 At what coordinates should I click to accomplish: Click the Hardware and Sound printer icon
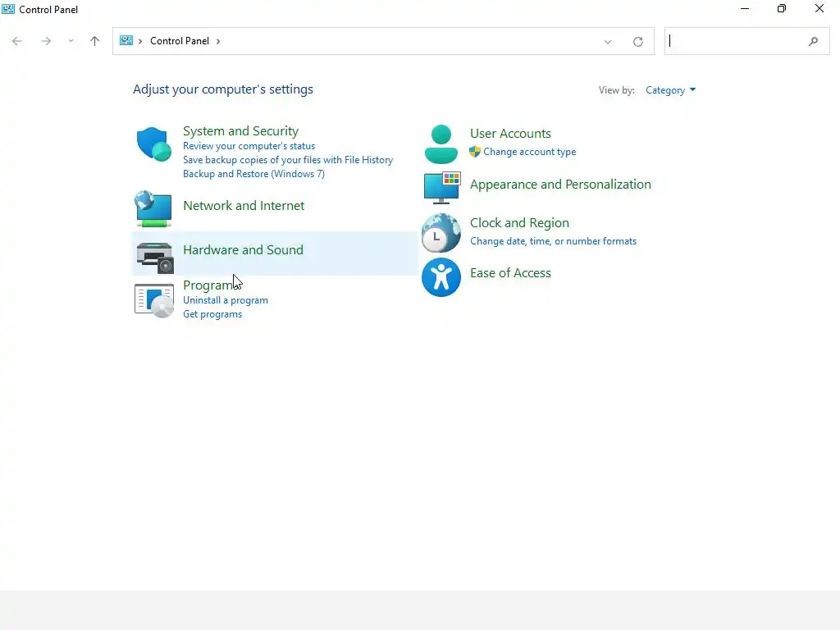pos(155,258)
